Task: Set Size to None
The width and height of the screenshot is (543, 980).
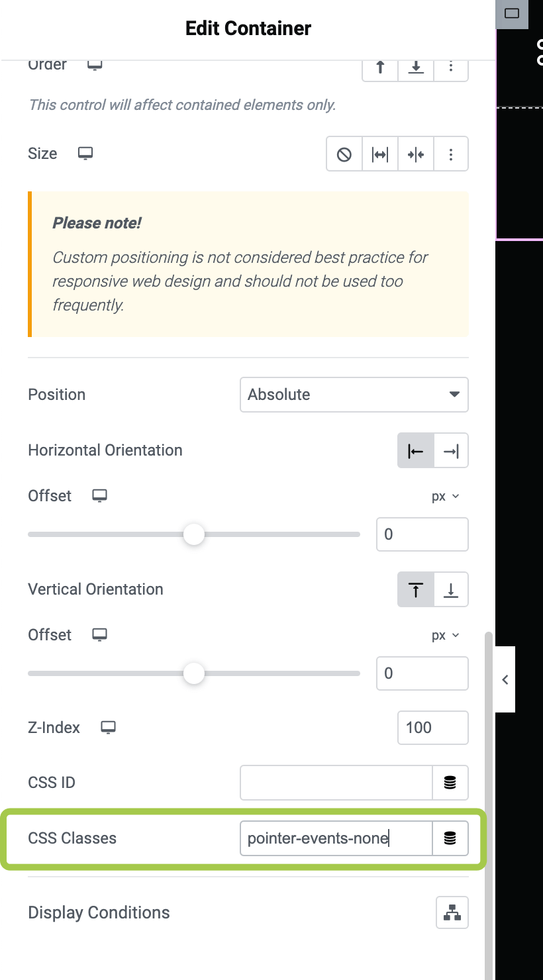Action: (x=344, y=154)
